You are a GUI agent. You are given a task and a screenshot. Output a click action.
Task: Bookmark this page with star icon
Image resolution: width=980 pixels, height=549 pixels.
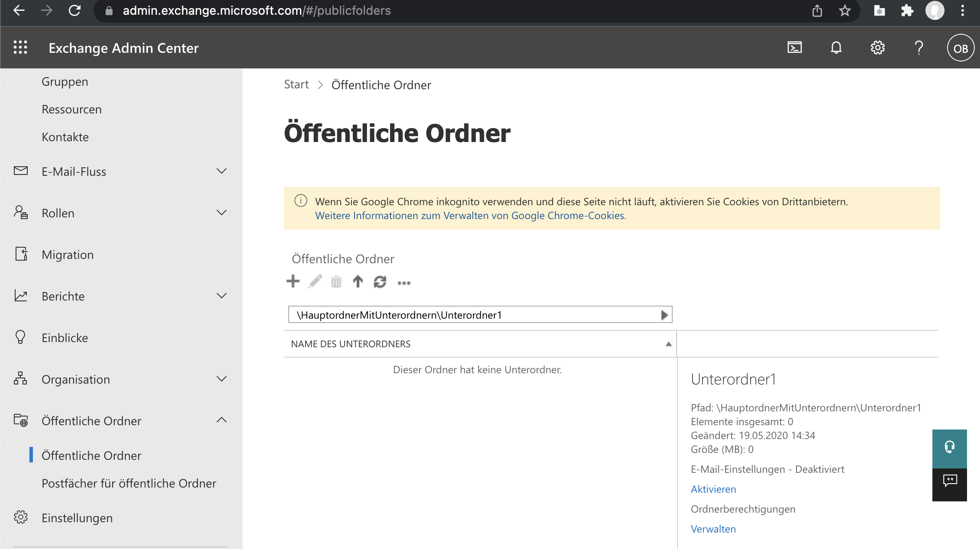[x=845, y=10]
